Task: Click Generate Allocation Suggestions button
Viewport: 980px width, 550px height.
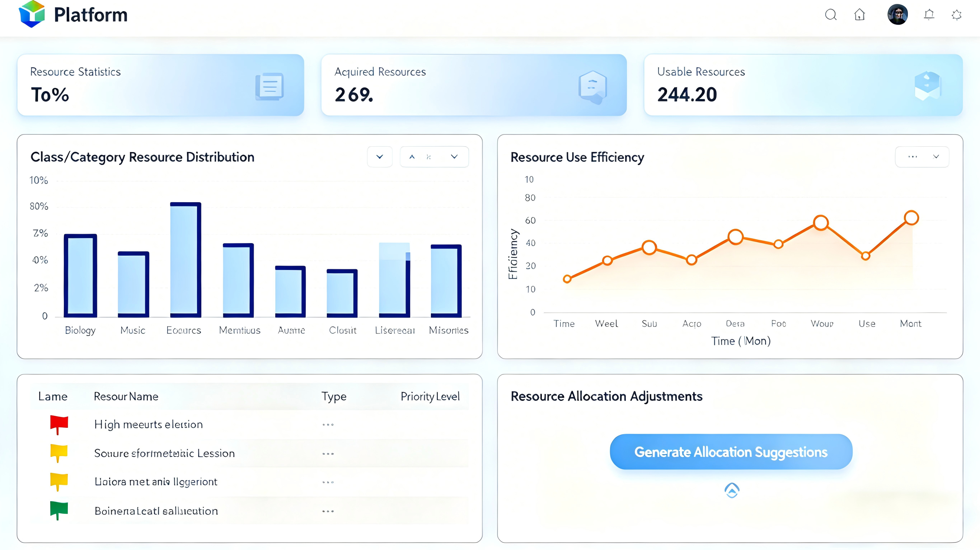Action: pos(731,451)
